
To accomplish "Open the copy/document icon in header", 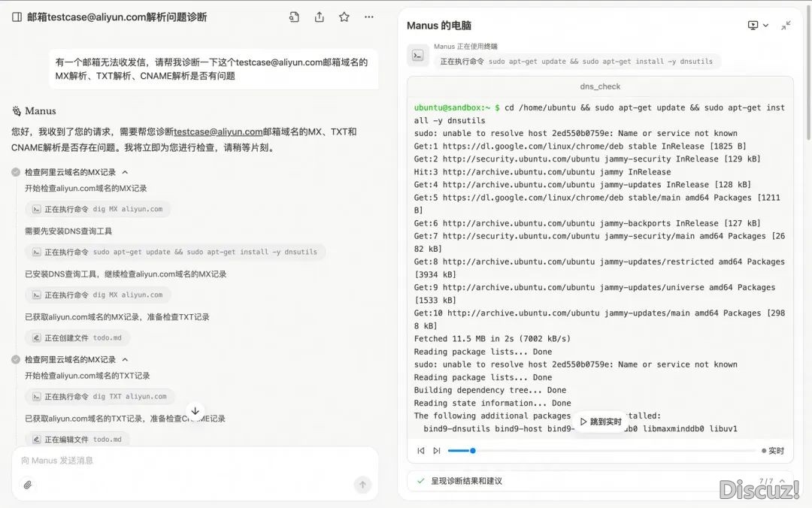I will [x=294, y=17].
